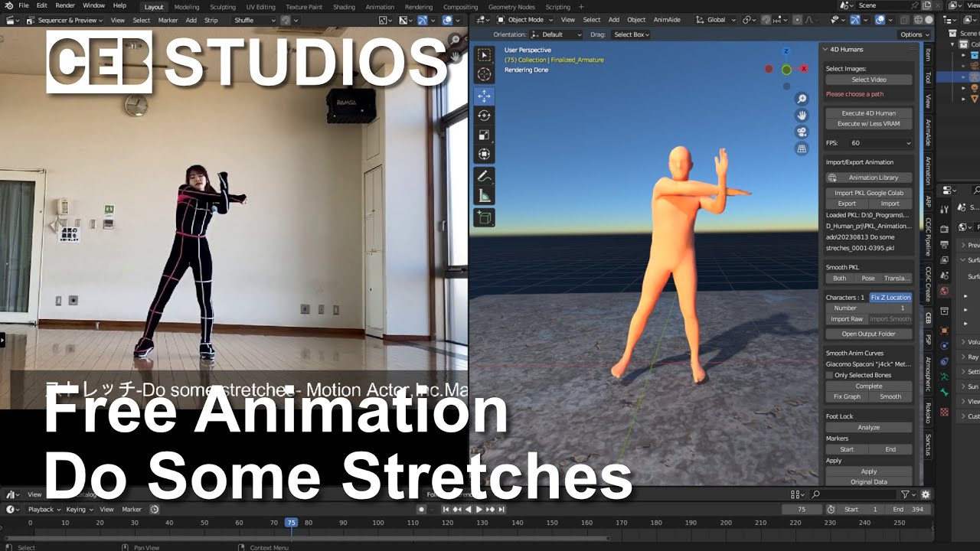Viewport: 980px width, 551px height.
Task: Select the Select Box tool in the viewport toolbar
Action: coord(484,55)
